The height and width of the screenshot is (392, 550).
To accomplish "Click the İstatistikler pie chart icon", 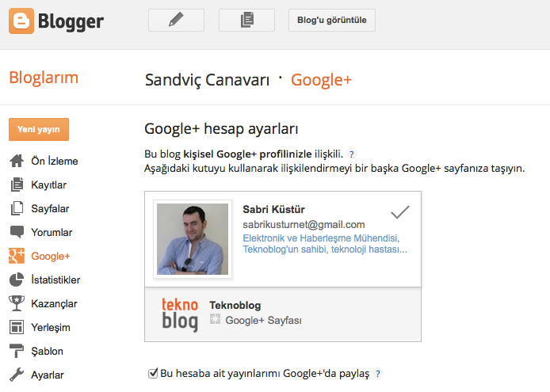I will tap(16, 280).
